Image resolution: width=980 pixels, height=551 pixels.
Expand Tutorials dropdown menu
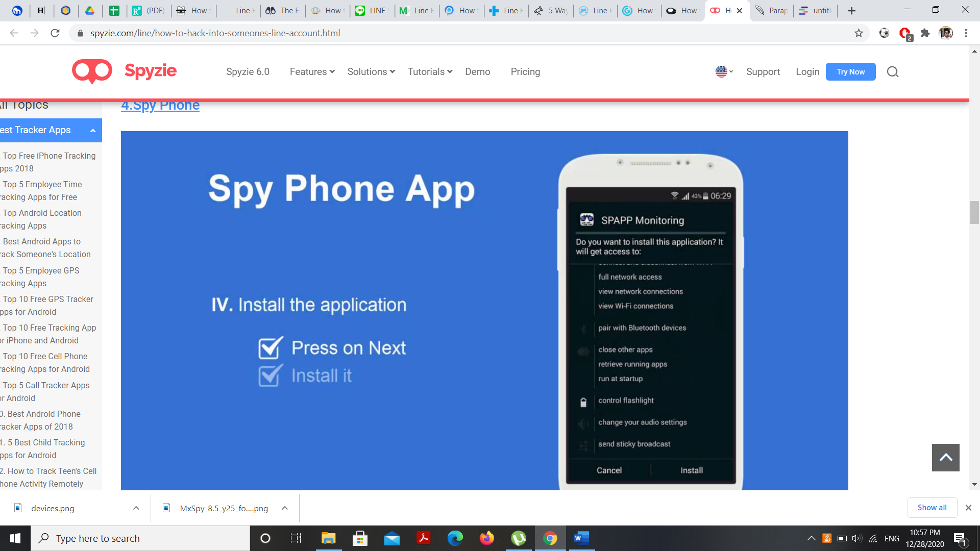(430, 72)
